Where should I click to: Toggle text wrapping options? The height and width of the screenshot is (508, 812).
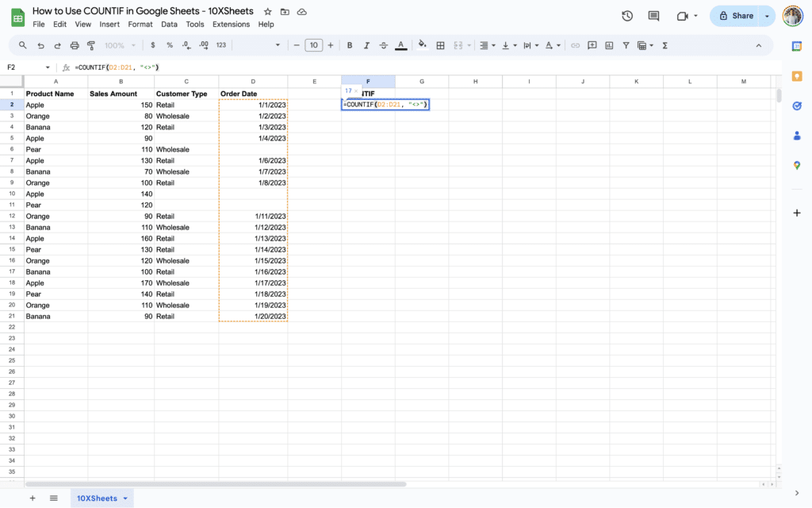(526, 45)
